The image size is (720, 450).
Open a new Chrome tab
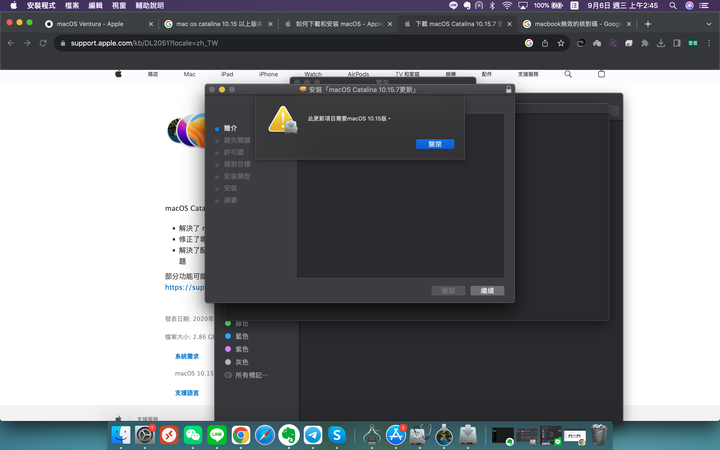click(x=648, y=24)
